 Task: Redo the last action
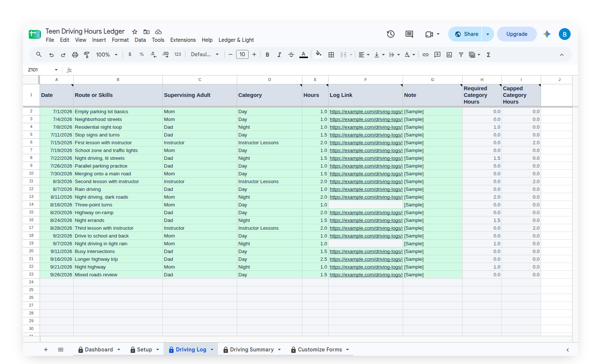63,55
